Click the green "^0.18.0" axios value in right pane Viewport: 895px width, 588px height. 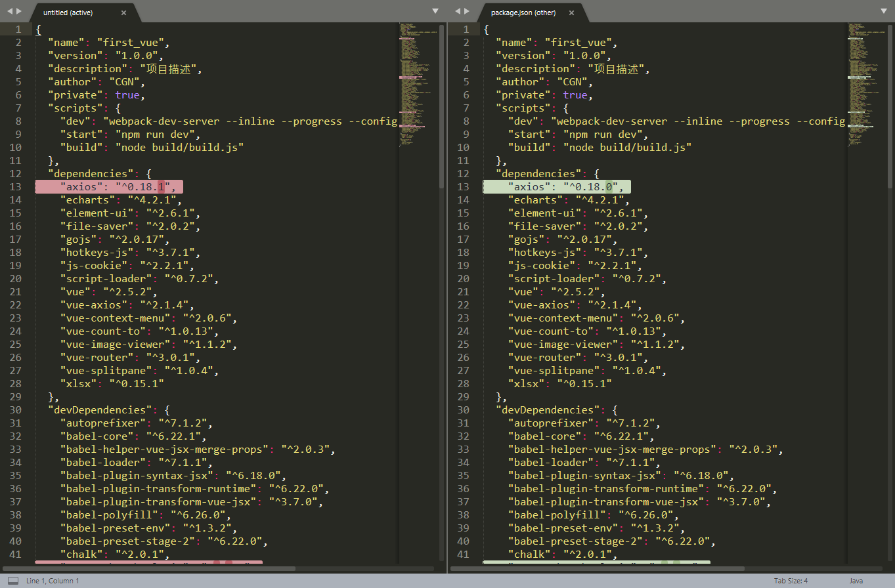point(590,187)
